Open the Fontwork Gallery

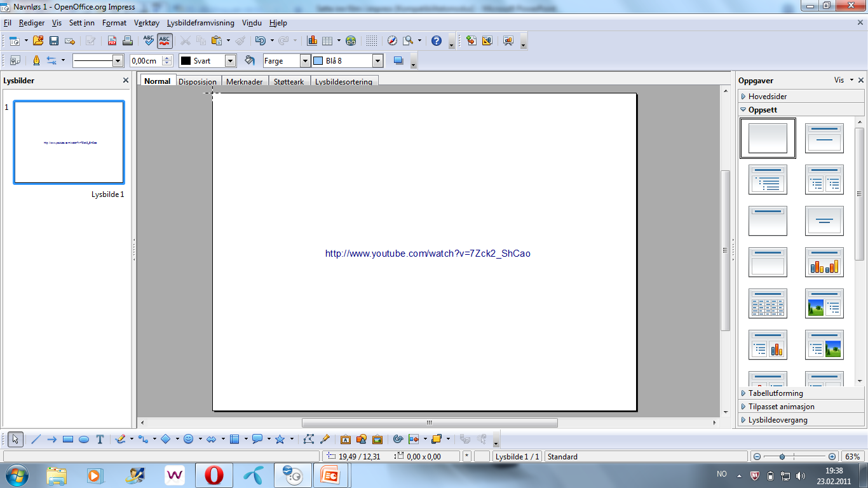point(346,439)
